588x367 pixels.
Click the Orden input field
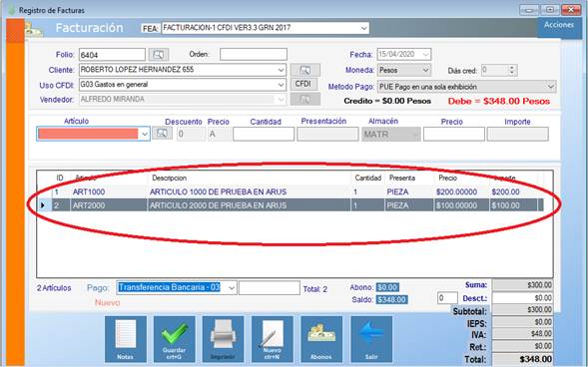[x=254, y=54]
